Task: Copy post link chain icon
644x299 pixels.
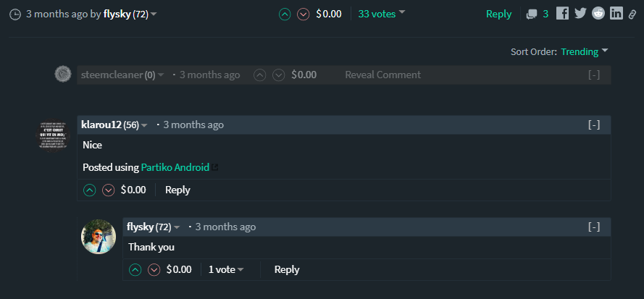Action: tap(632, 14)
